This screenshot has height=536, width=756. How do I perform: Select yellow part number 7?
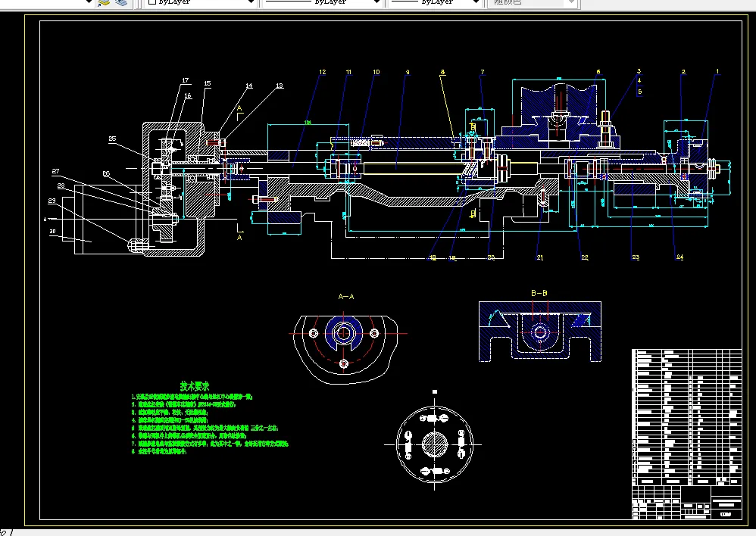(x=483, y=73)
